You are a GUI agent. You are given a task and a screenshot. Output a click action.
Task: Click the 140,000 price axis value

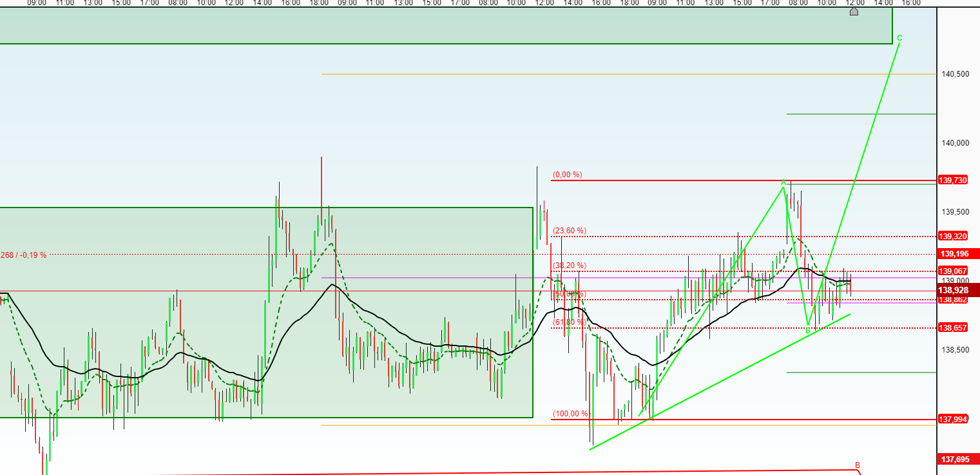(x=955, y=143)
